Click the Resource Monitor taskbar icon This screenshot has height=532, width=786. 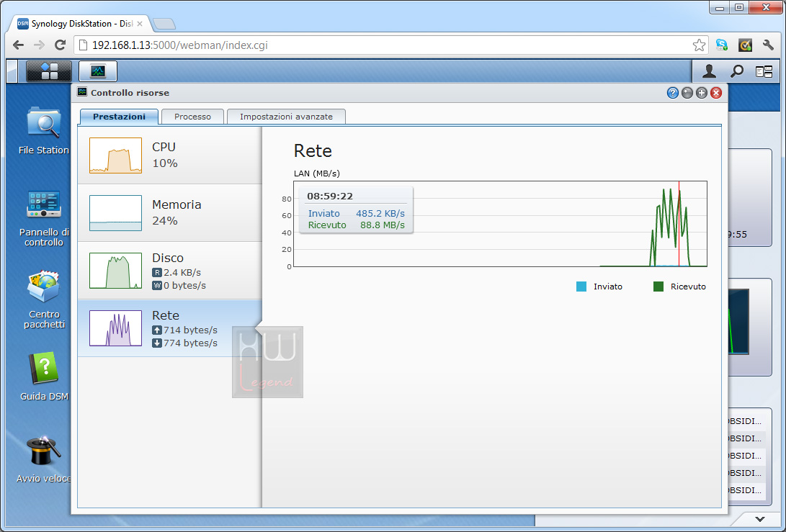coord(98,71)
